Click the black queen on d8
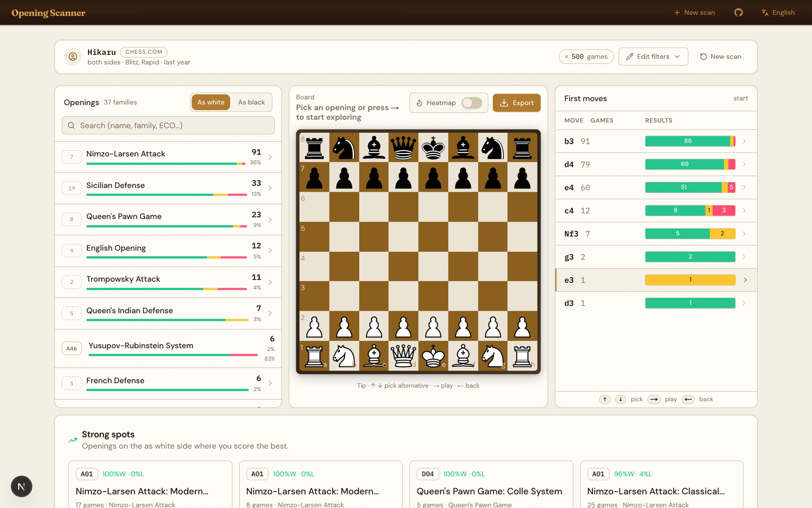This screenshot has width=812, height=508. [x=403, y=147]
